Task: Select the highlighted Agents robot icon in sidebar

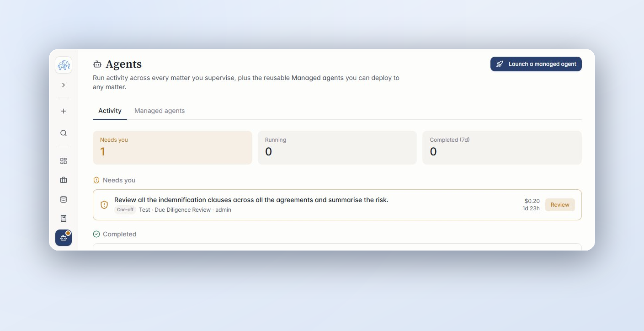Action: coord(64,238)
